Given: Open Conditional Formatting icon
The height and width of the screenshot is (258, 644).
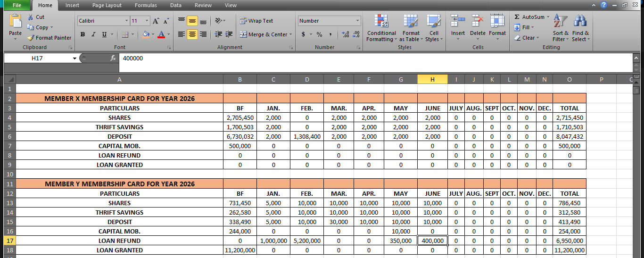Looking at the screenshot, I should coord(381,22).
